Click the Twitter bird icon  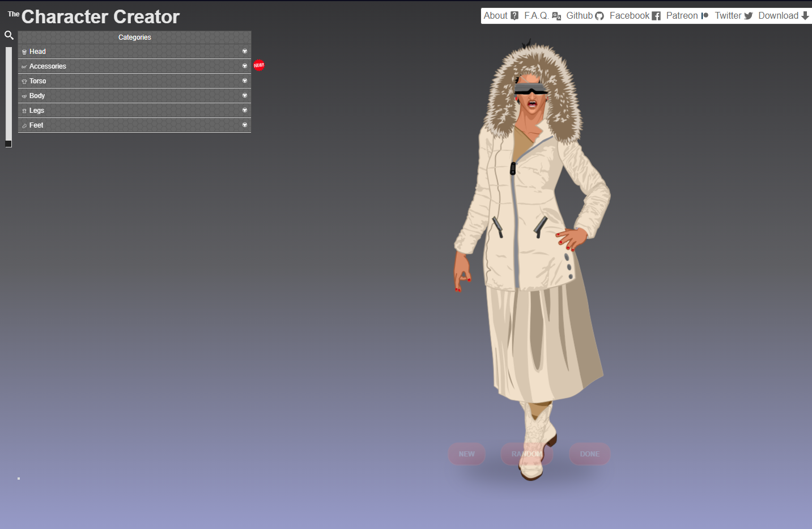(x=748, y=16)
